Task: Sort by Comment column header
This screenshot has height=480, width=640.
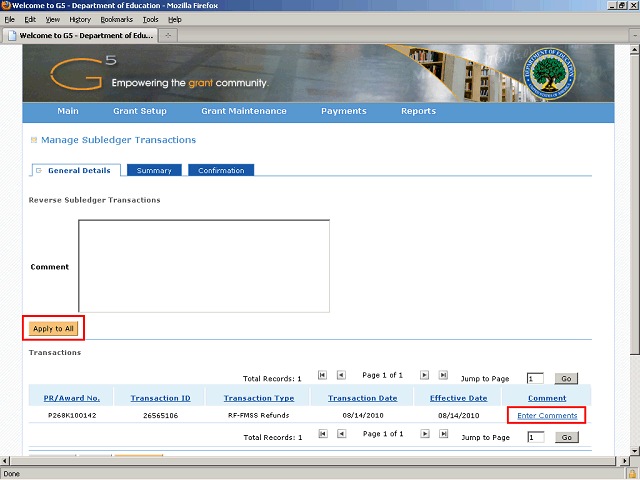Action: [547, 398]
